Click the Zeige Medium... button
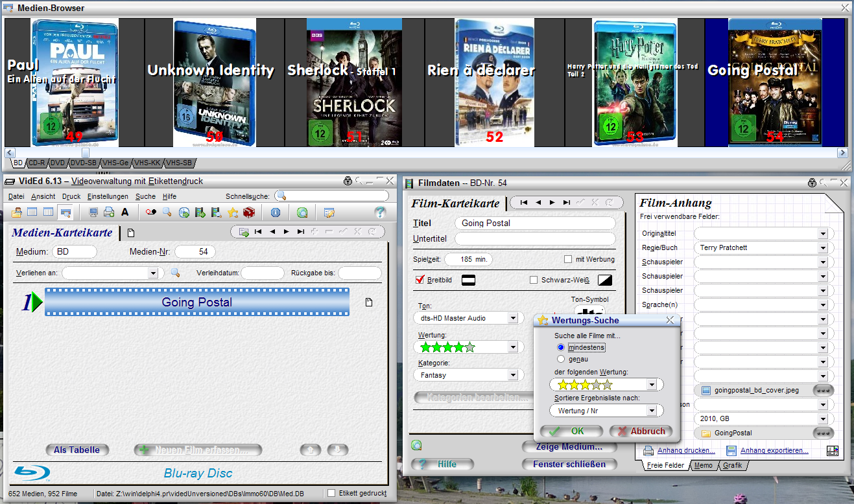Image resolution: width=854 pixels, height=504 pixels. [568, 447]
